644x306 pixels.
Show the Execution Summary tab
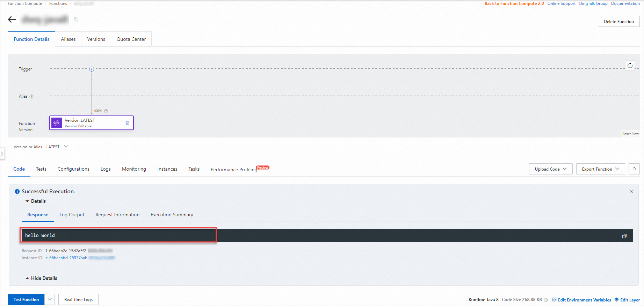pyautogui.click(x=172, y=215)
